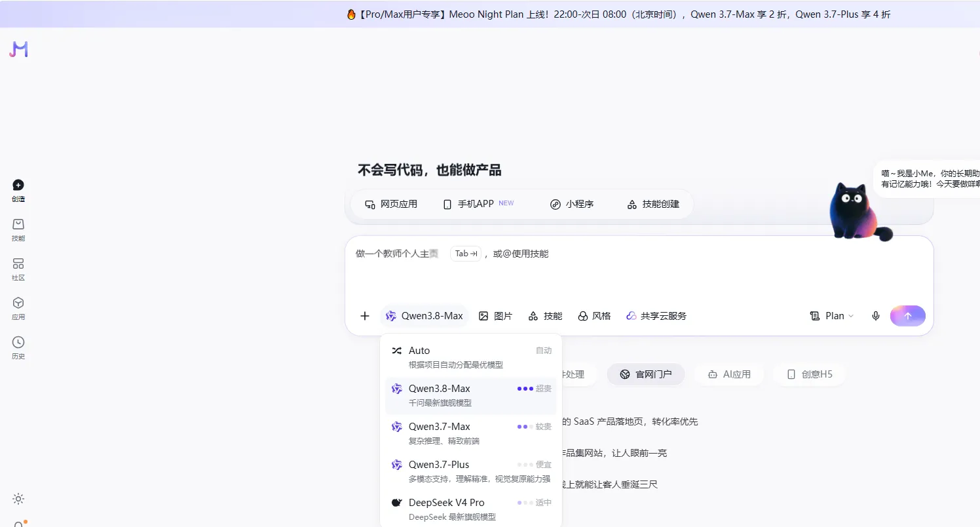980x527 pixels.
Task: Select the 创意H5 category chip
Action: coord(810,374)
